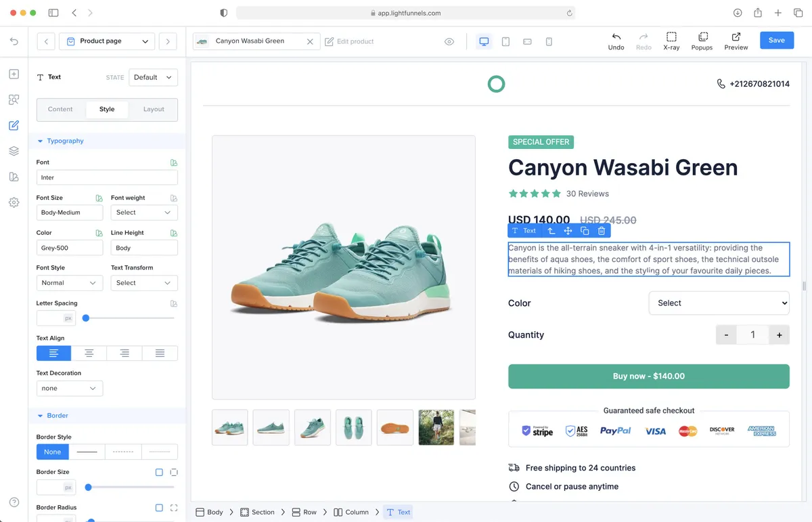Collapse the Typography section
The height and width of the screenshot is (522, 812).
41,141
